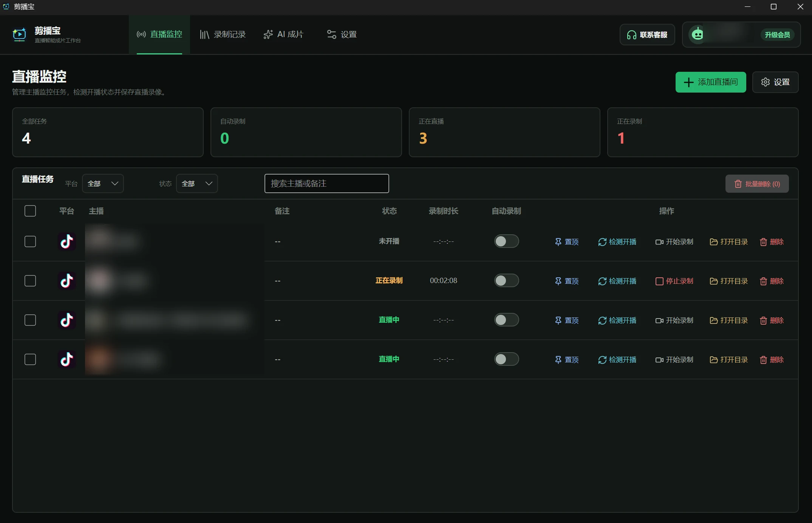Tick the checkbox of the last 直播中 row
The height and width of the screenshot is (523, 812).
30,359
